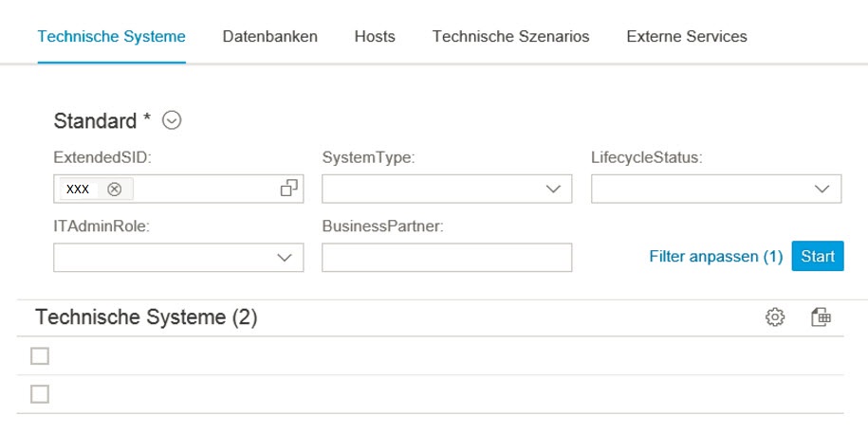Open value help for ExtendedSID field

289,188
